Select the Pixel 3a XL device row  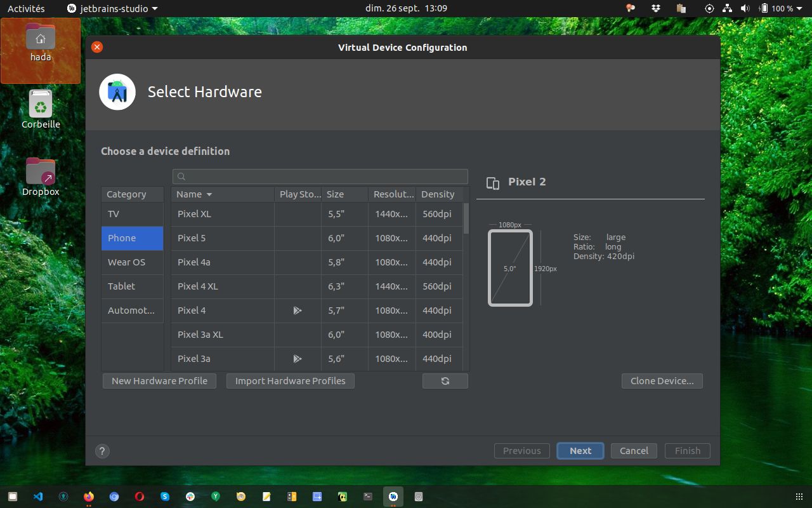tap(317, 335)
